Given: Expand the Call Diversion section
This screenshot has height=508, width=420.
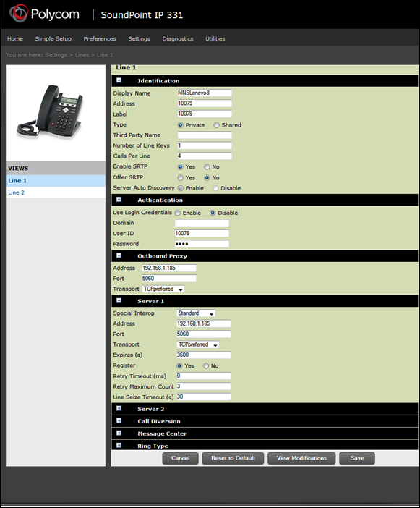Looking at the screenshot, I should (119, 421).
